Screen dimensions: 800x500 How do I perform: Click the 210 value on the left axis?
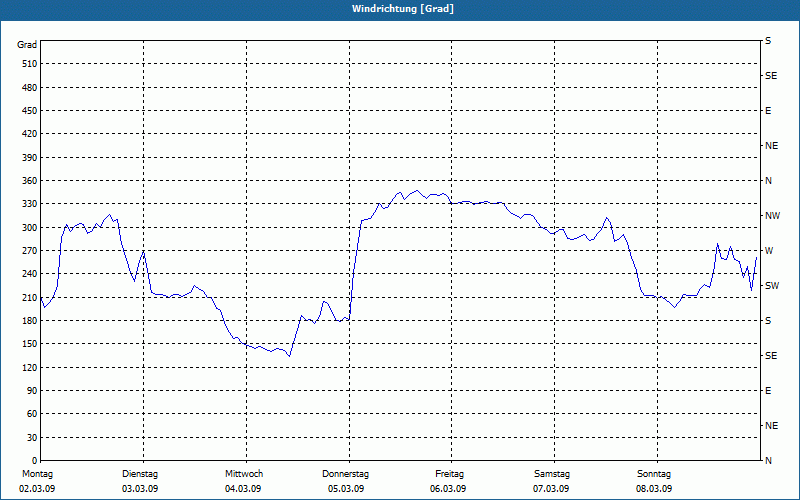click(30, 297)
